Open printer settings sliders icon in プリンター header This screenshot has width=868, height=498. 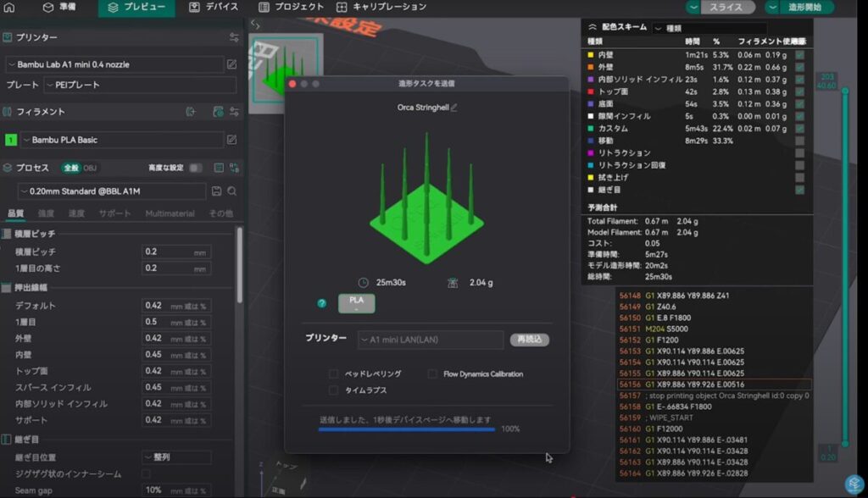[234, 38]
